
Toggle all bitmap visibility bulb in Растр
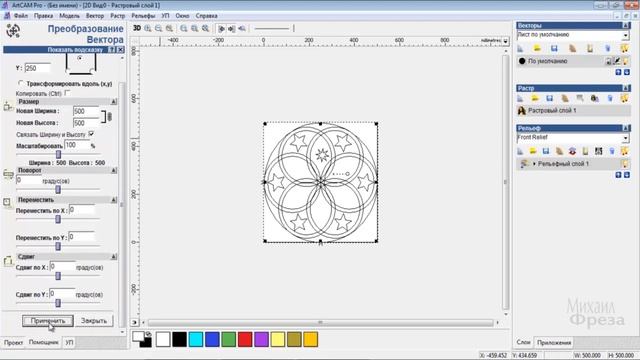[624, 98]
